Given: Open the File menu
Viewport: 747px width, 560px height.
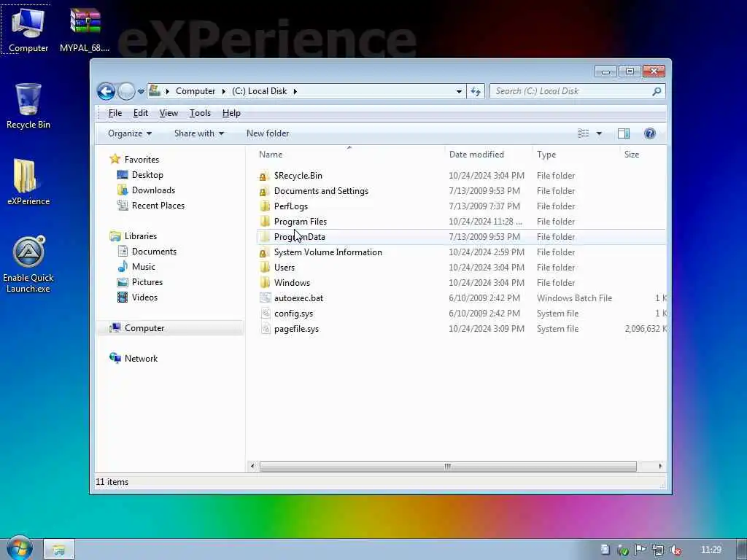Looking at the screenshot, I should point(115,113).
